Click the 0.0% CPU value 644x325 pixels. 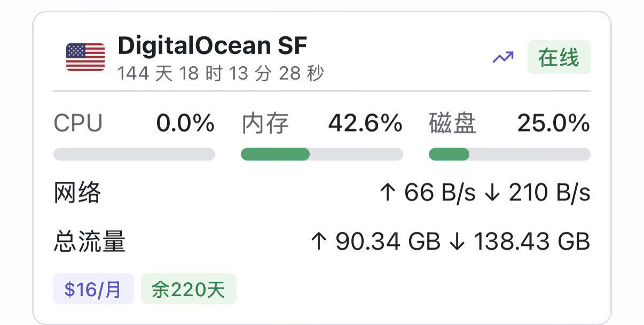pyautogui.click(x=185, y=124)
